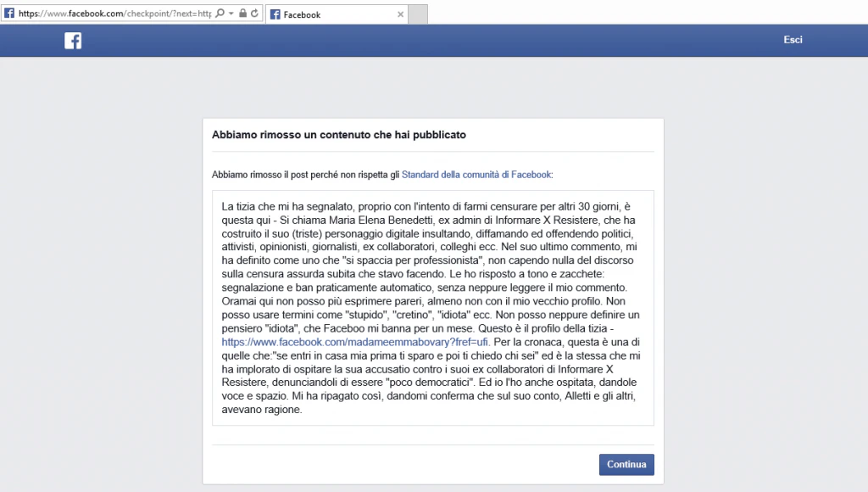The image size is (868, 492).
Task: Open the address bar dropdown arrow
Action: [231, 14]
